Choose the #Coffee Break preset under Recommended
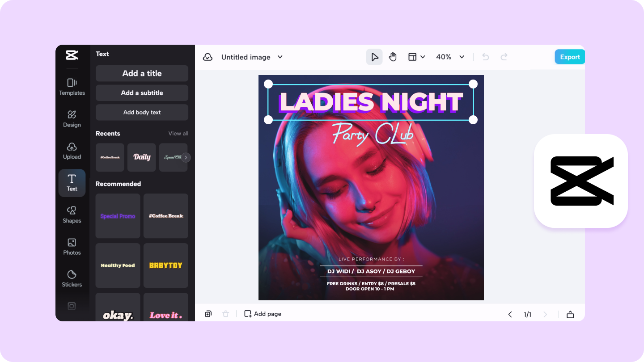644x362 pixels. tap(166, 216)
